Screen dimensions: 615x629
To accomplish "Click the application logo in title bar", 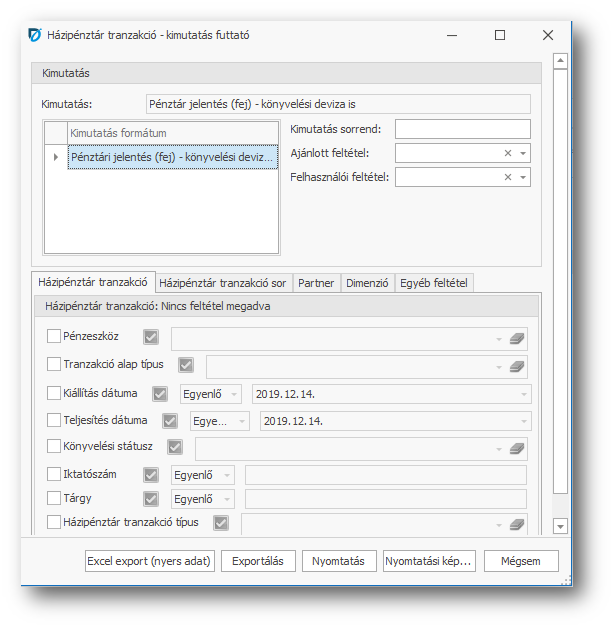I will [x=33, y=35].
